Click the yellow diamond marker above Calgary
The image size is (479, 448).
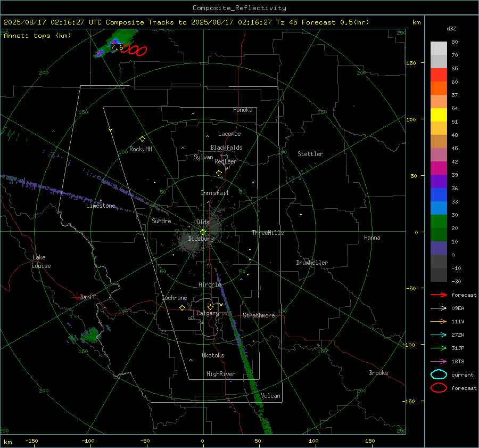210,307
